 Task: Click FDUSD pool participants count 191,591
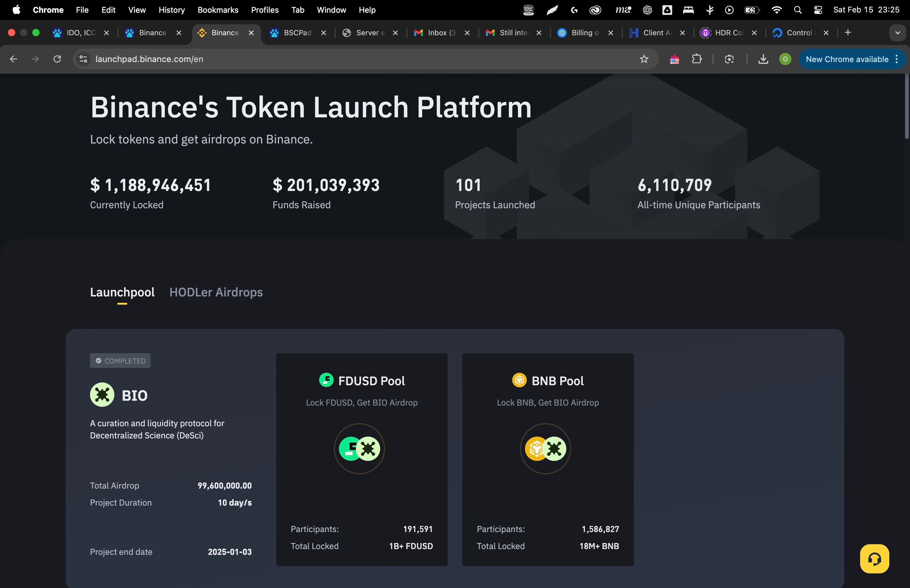click(418, 529)
